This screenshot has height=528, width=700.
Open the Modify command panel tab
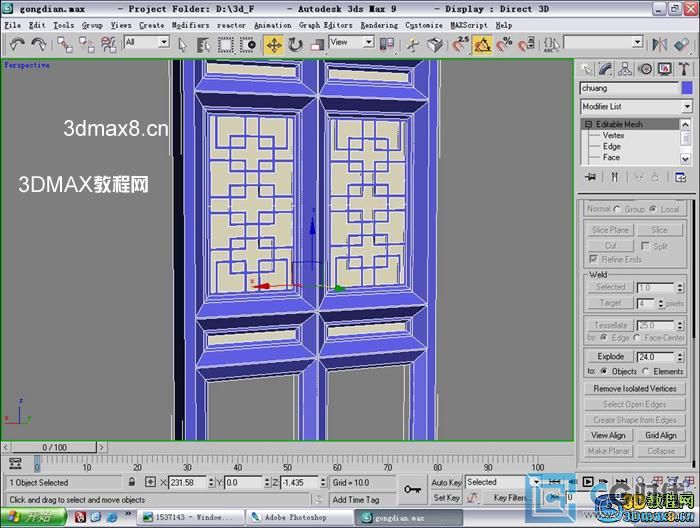pos(605,69)
